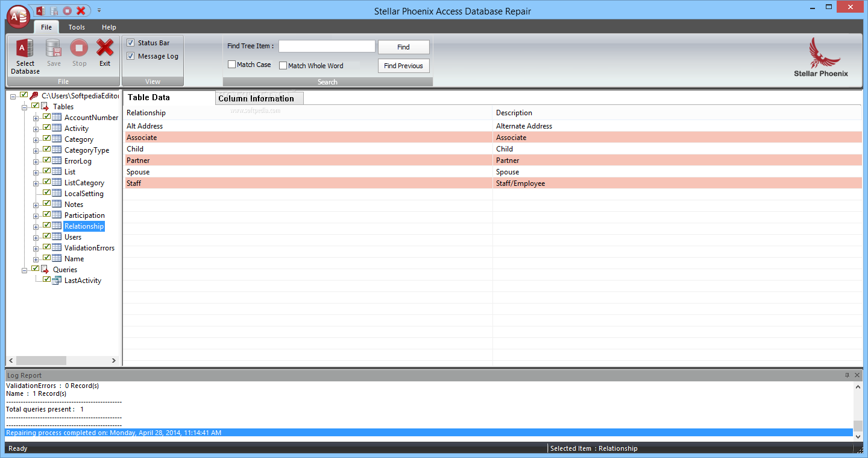
Task: Toggle the Message Log checkbox
Action: 130,56
